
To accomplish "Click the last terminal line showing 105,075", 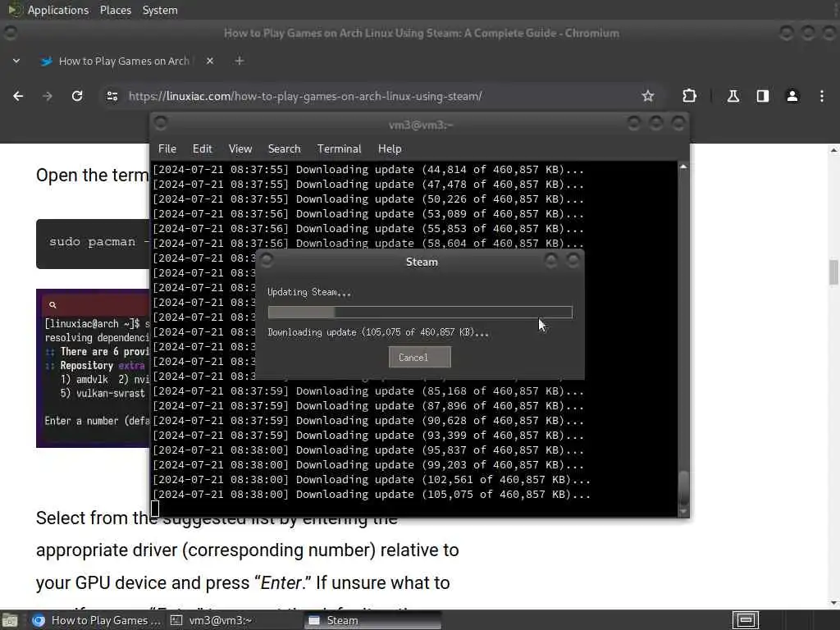I will point(371,495).
